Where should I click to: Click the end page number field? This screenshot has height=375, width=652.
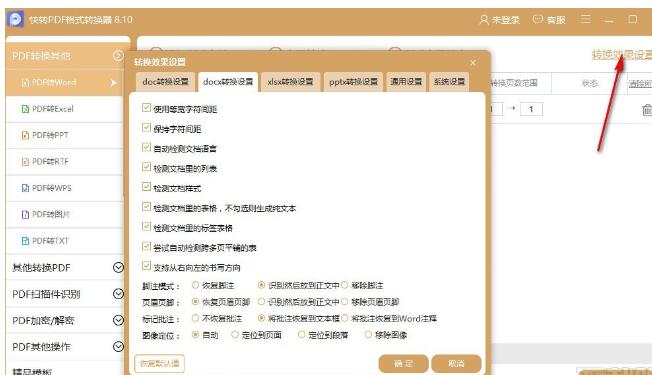[x=531, y=109]
